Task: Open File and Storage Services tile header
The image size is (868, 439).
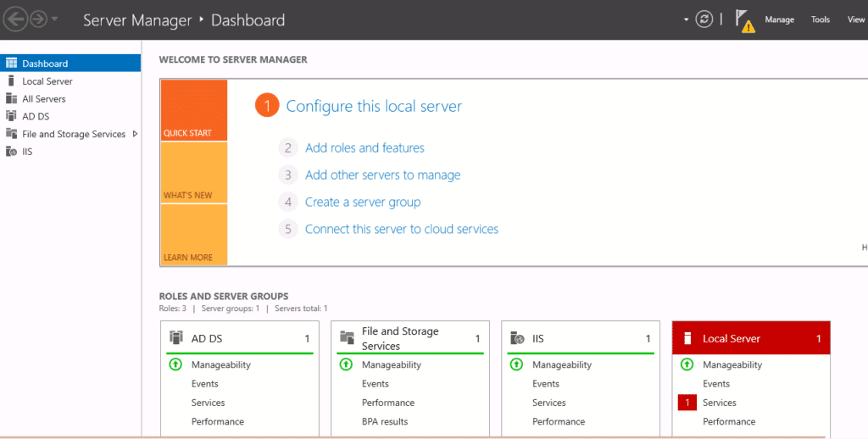Action: pyautogui.click(x=410, y=338)
